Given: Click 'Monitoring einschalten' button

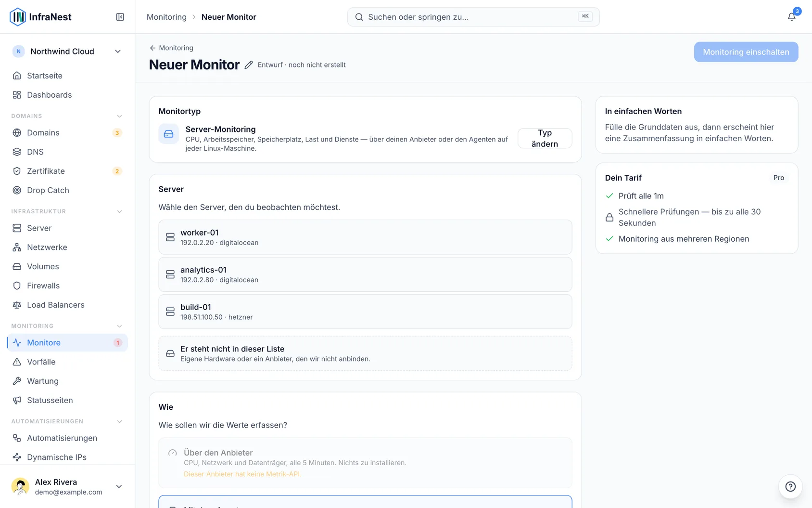Looking at the screenshot, I should [x=746, y=52].
